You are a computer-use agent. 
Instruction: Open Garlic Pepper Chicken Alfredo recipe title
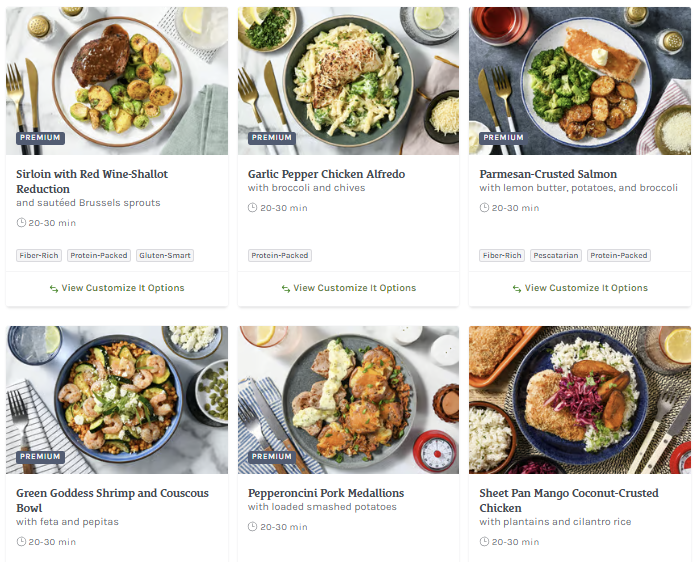point(326,174)
